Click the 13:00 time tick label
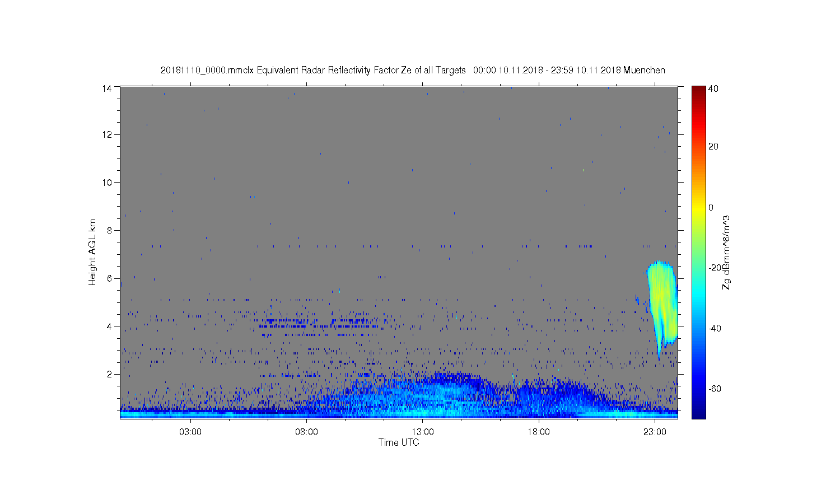This screenshot has width=840, height=504. point(423,432)
